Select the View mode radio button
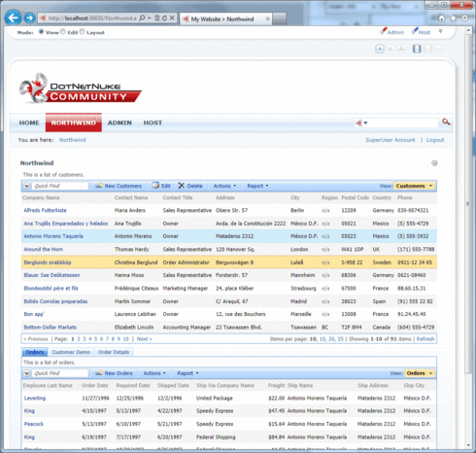476x453 pixels. click(41, 32)
